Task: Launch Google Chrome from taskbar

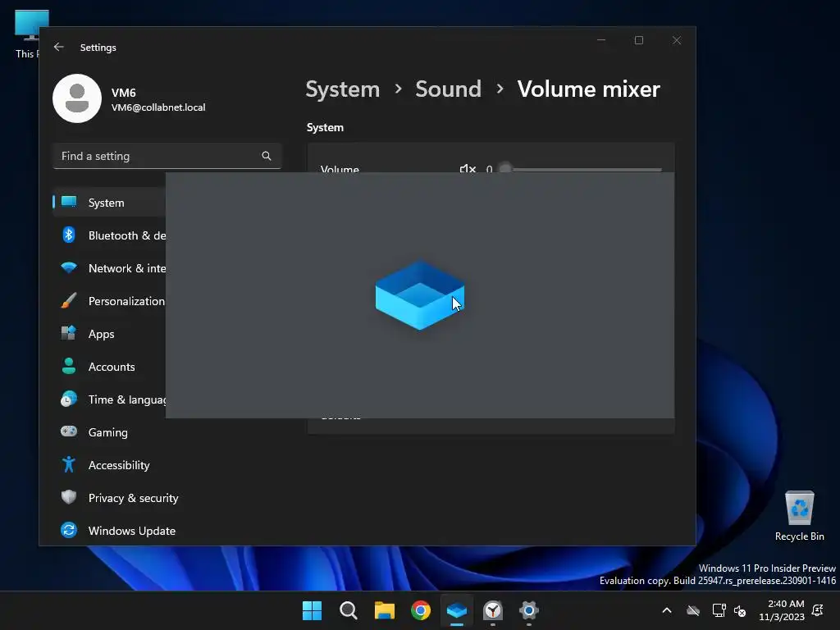Action: pos(421,610)
